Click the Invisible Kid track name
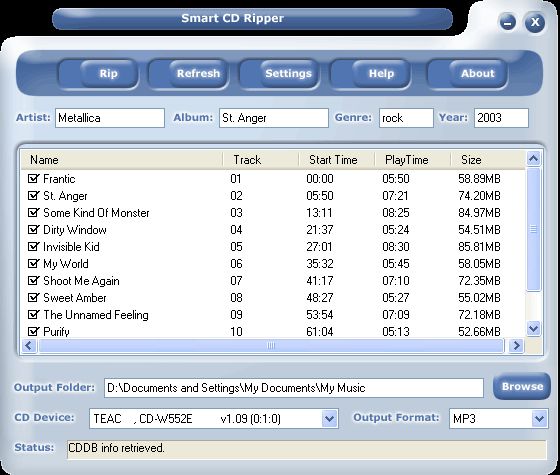The image size is (560, 475). [x=71, y=247]
